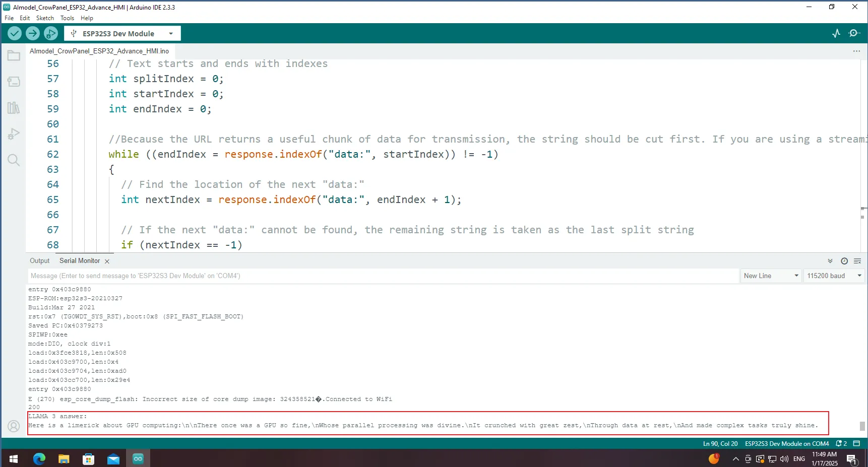Open Library Manager books icon
The image size is (868, 467).
click(x=14, y=108)
